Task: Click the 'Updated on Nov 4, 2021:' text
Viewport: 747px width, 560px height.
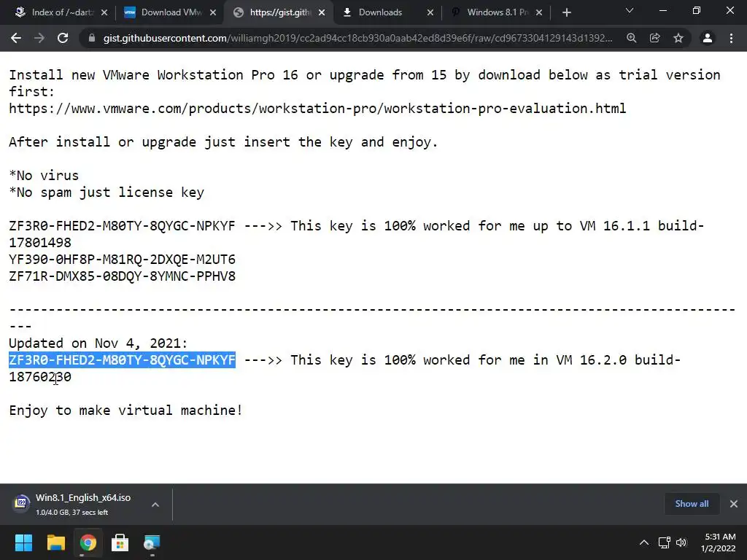Action: pyautogui.click(x=98, y=343)
